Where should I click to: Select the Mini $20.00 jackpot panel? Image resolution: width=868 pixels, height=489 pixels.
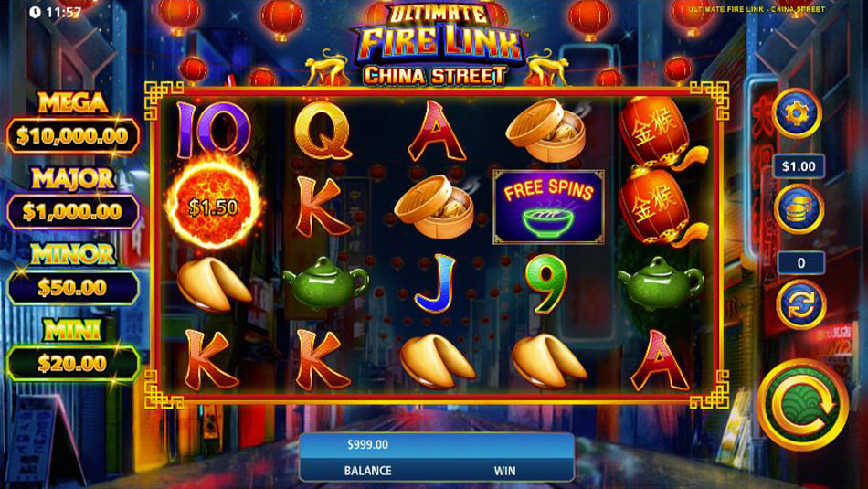point(72,350)
